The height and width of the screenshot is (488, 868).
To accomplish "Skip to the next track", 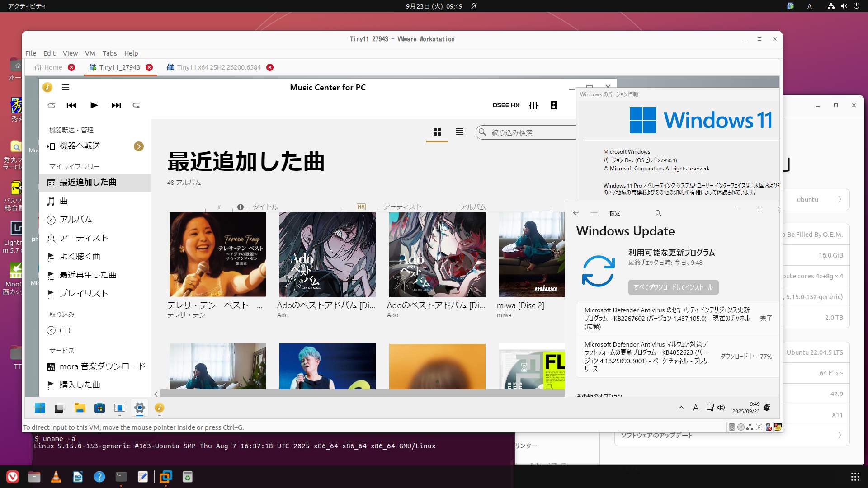I will coord(116,105).
